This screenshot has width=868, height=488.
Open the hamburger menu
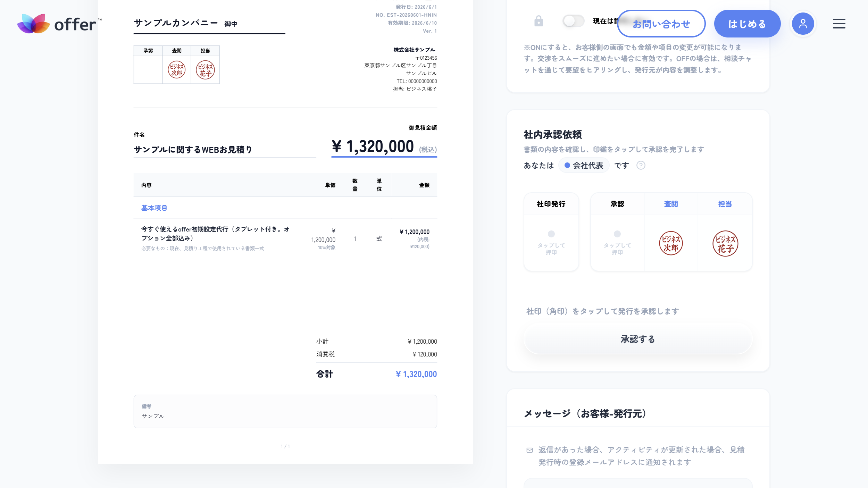click(x=839, y=24)
